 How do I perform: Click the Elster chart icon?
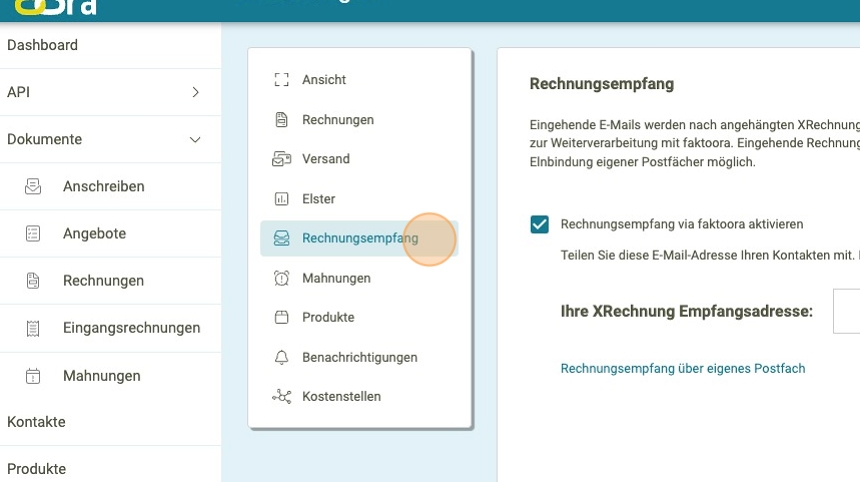pyautogui.click(x=281, y=199)
